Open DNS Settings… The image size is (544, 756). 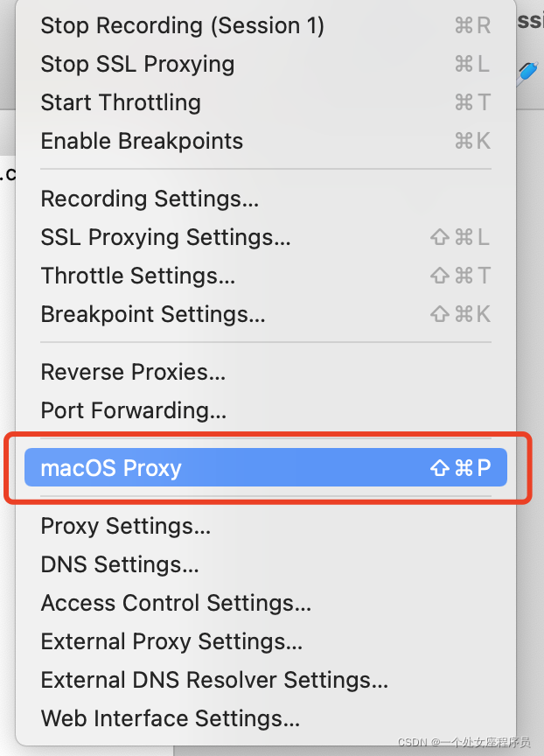point(266,564)
